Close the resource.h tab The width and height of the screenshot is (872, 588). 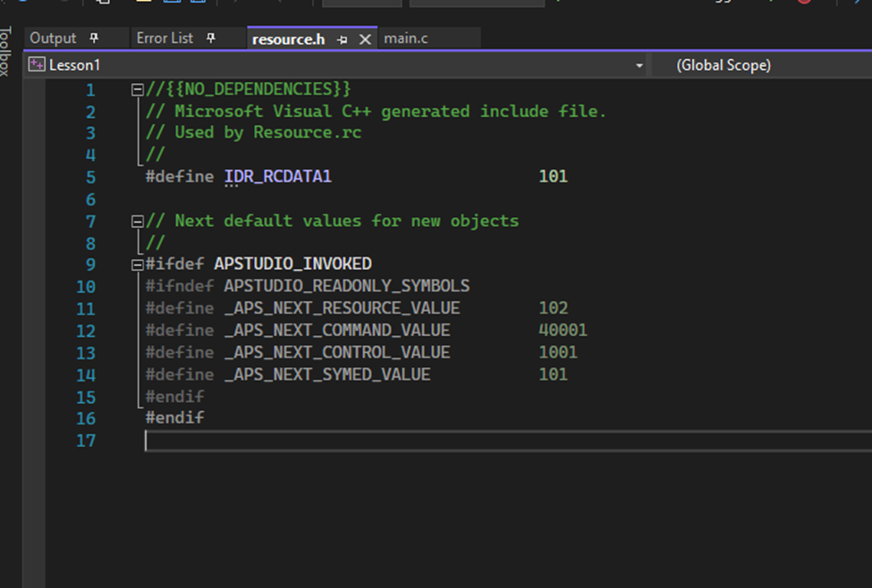pos(365,39)
